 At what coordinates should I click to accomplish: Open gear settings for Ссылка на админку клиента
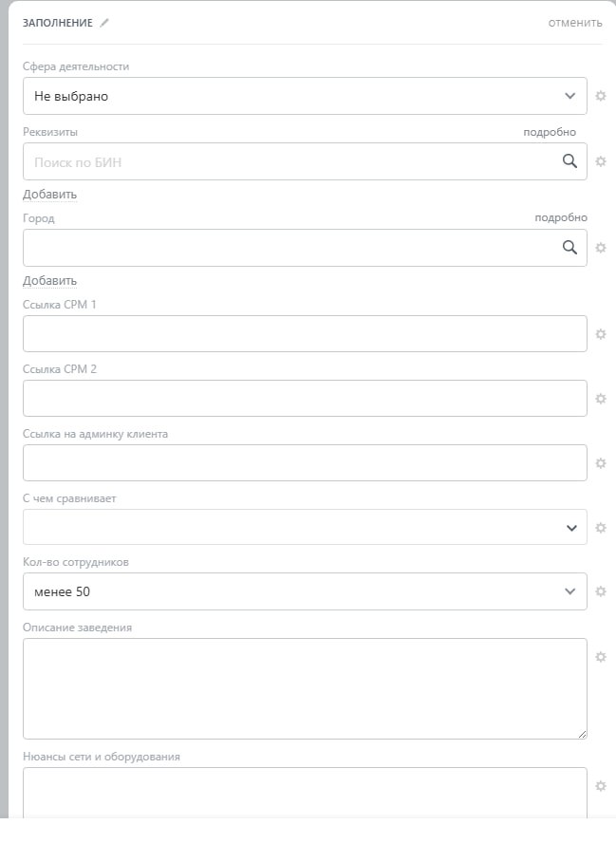tap(601, 463)
